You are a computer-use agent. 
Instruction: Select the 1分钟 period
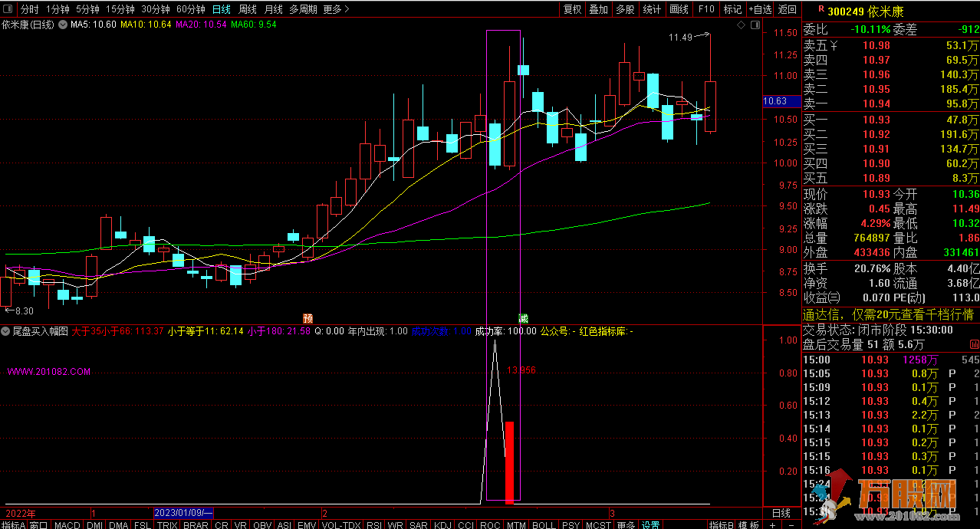[x=58, y=9]
